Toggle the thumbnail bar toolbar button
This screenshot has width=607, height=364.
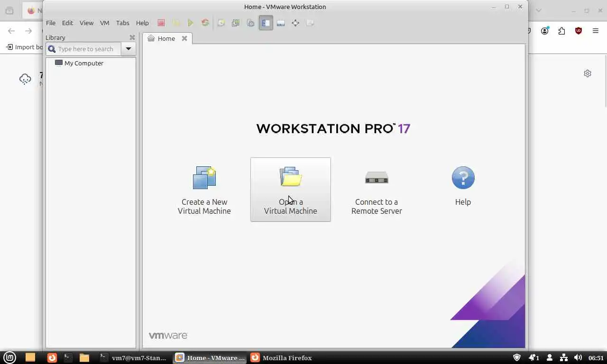pyautogui.click(x=281, y=23)
